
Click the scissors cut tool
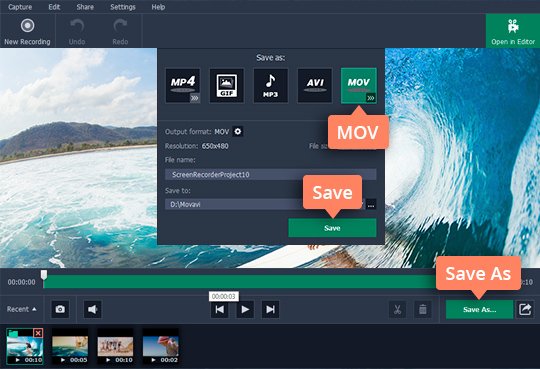(x=397, y=309)
